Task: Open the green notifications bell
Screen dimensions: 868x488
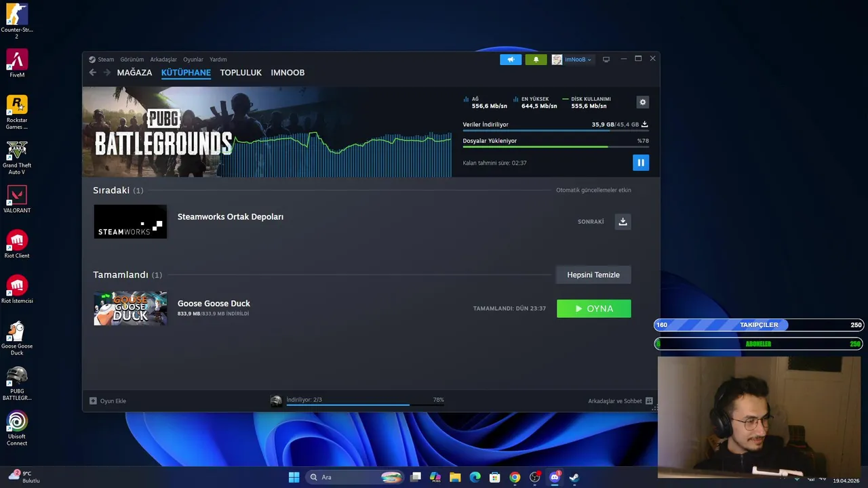Action: 536,60
